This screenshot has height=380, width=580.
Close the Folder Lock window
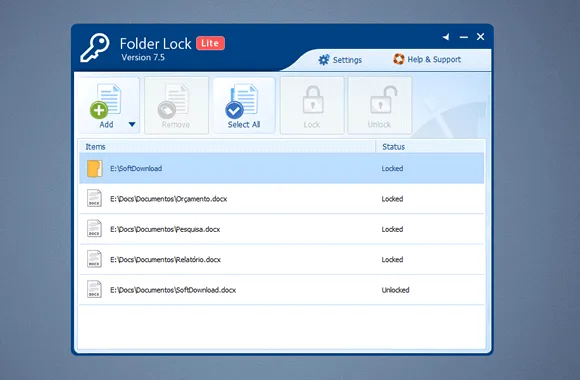[x=480, y=36]
